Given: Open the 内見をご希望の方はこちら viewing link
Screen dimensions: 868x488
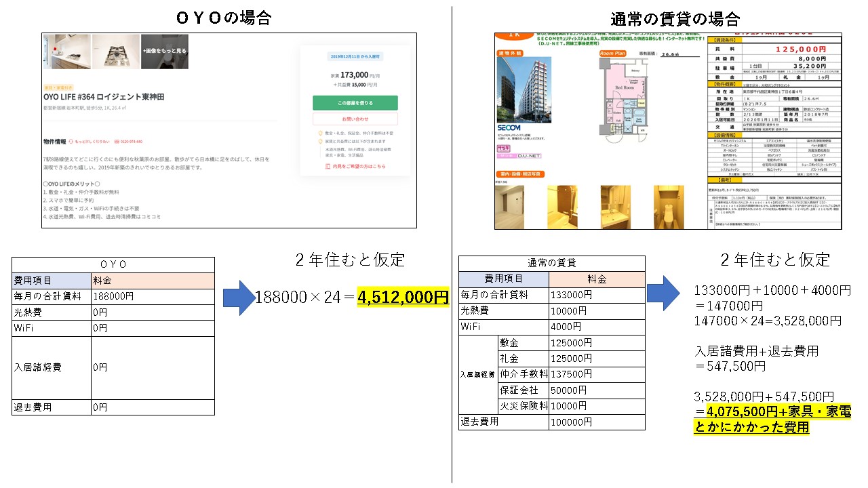Looking at the screenshot, I should click(355, 166).
